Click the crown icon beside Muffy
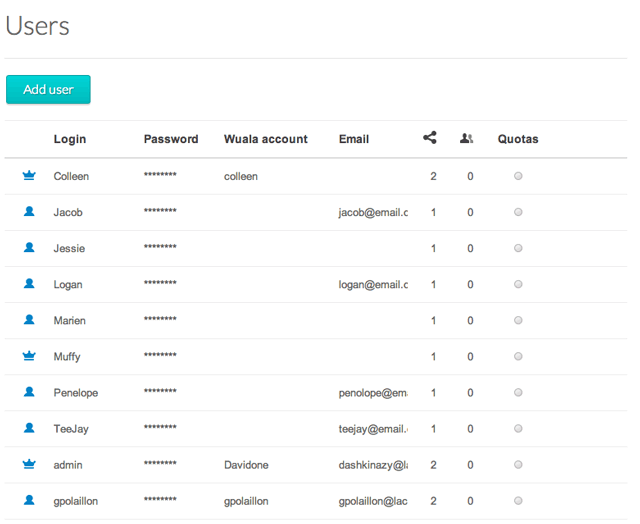The height and width of the screenshot is (524, 640). coord(29,356)
